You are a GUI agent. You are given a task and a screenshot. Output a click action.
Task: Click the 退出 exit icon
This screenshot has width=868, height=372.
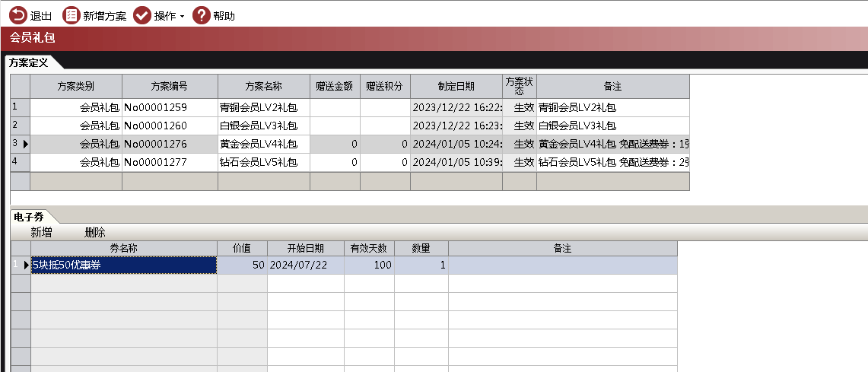coord(17,15)
